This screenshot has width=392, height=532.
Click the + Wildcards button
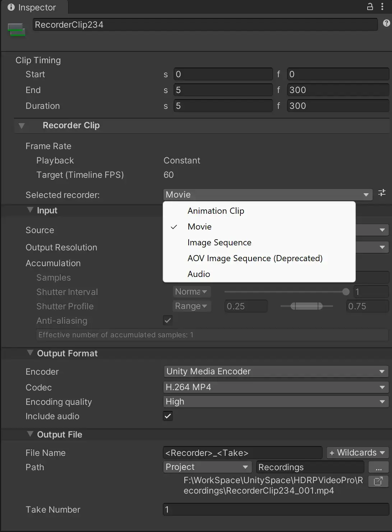pyautogui.click(x=357, y=453)
